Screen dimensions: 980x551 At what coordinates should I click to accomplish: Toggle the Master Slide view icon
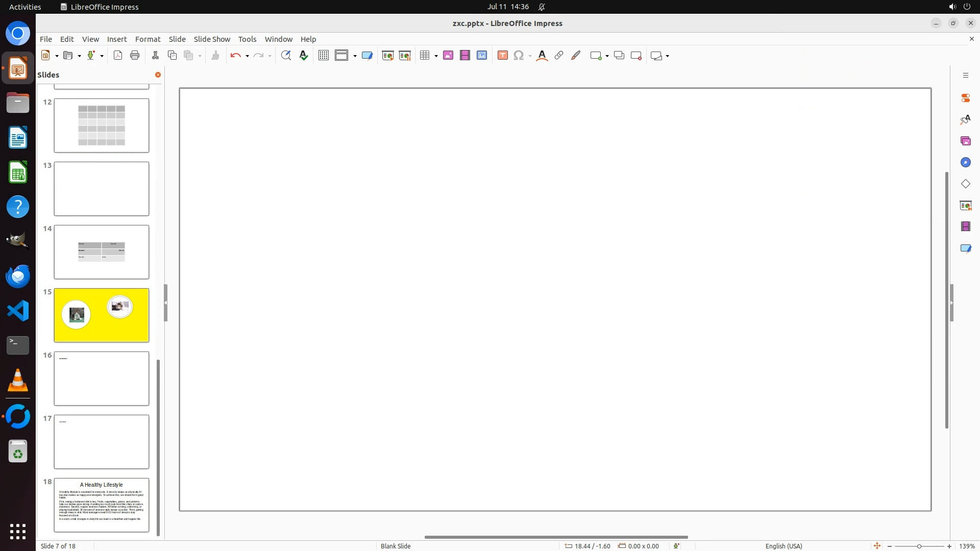pyautogui.click(x=367, y=56)
